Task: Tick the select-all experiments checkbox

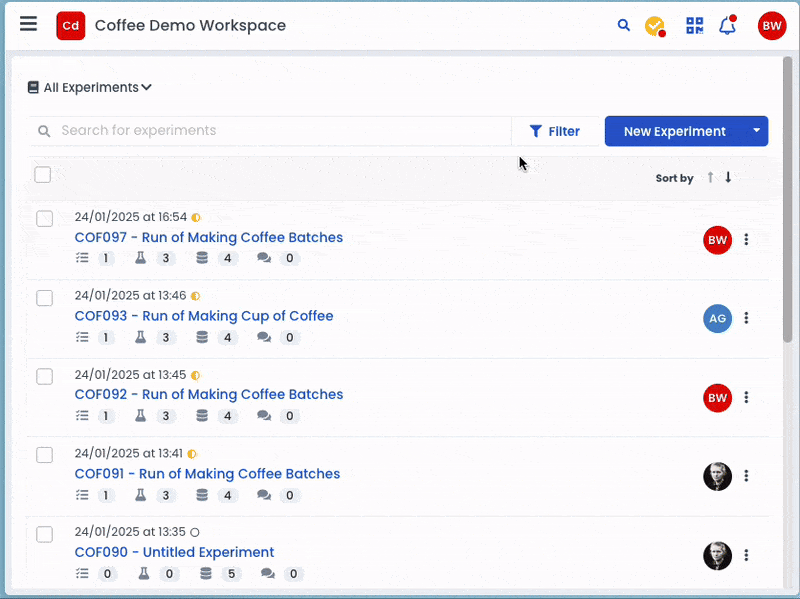Action: (x=43, y=175)
